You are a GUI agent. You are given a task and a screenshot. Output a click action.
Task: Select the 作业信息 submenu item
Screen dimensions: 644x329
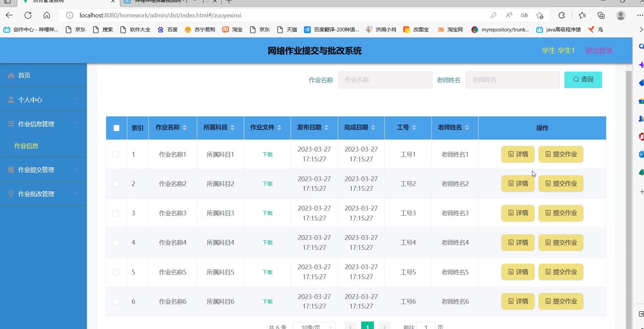[x=26, y=146]
